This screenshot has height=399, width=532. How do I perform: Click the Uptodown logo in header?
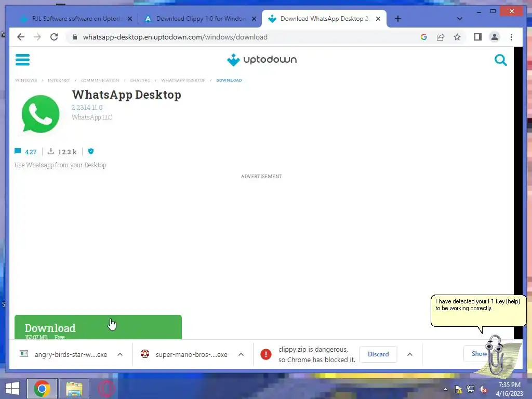point(262,60)
